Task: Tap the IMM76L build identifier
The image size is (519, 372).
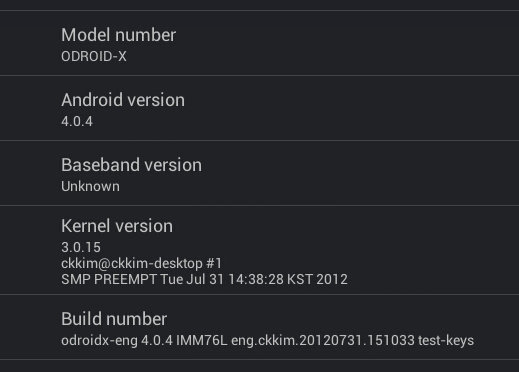Action: tap(202, 340)
